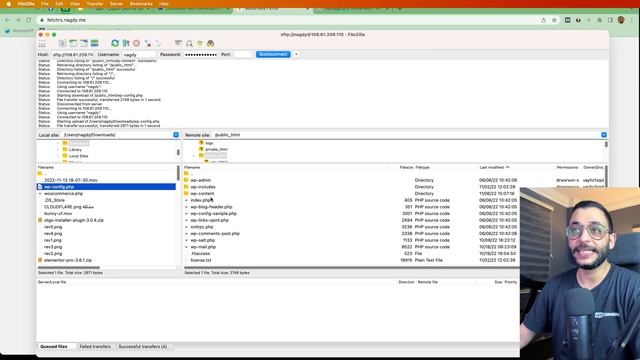Collapse the public_html node in remote tree
This screenshot has height=360, width=640.
pyautogui.click(x=194, y=156)
